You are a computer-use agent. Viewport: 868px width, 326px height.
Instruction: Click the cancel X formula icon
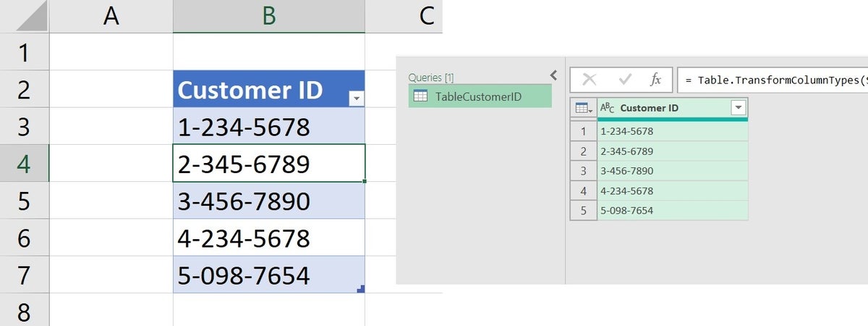(590, 80)
